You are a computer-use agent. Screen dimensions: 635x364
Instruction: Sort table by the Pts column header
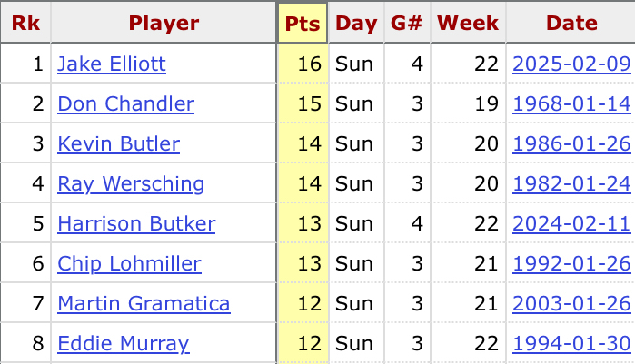point(303,24)
